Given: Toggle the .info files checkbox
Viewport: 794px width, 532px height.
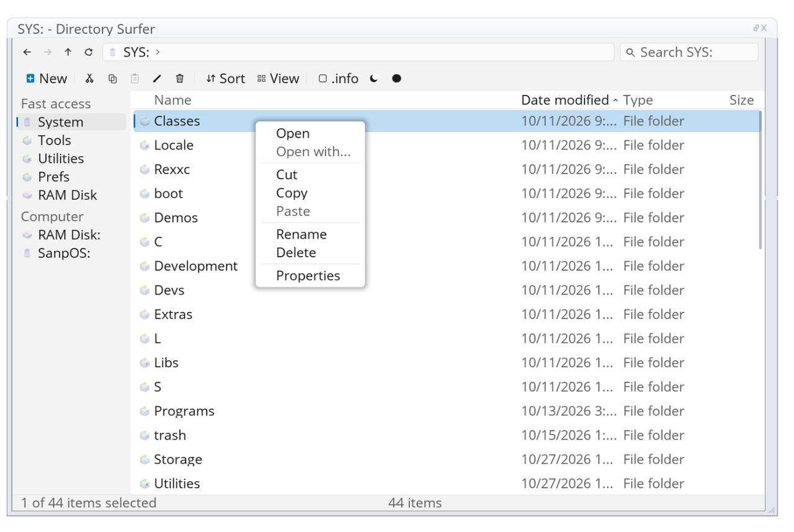Looking at the screenshot, I should (x=323, y=79).
